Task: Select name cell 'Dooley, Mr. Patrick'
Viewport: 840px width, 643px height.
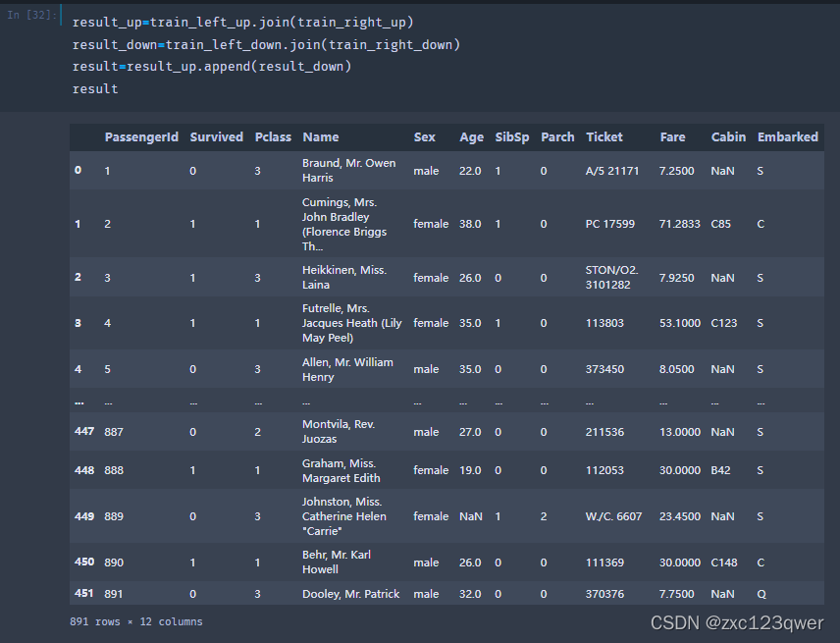Action: pos(350,594)
